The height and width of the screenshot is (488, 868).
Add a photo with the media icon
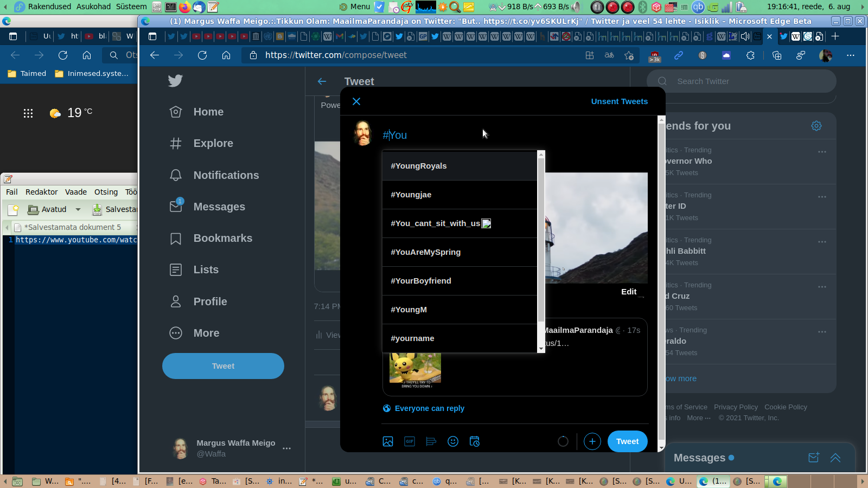point(388,441)
